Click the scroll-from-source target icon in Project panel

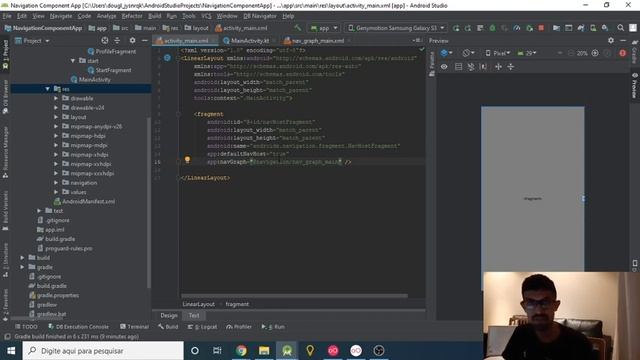[105, 40]
